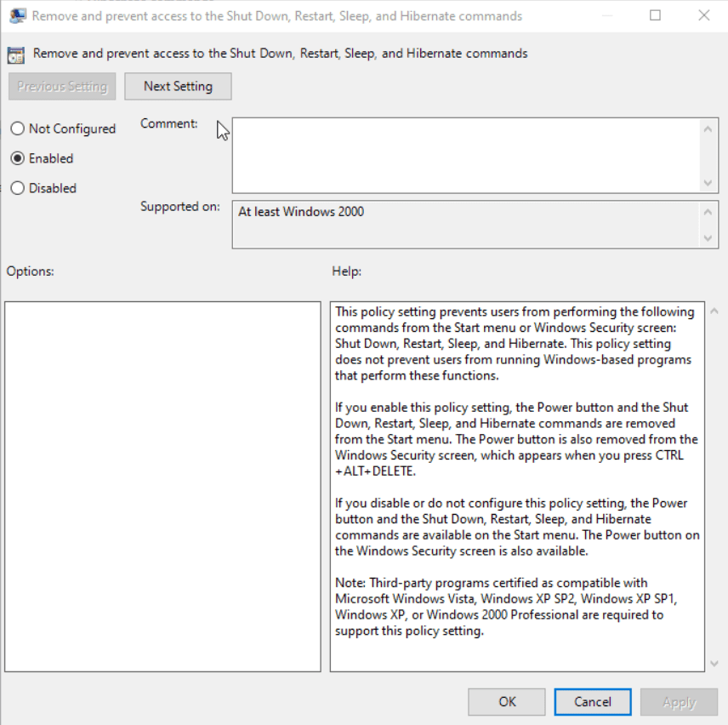This screenshot has width=728, height=725.
Task: Select the Not Configured radio button
Action: pyautogui.click(x=18, y=128)
